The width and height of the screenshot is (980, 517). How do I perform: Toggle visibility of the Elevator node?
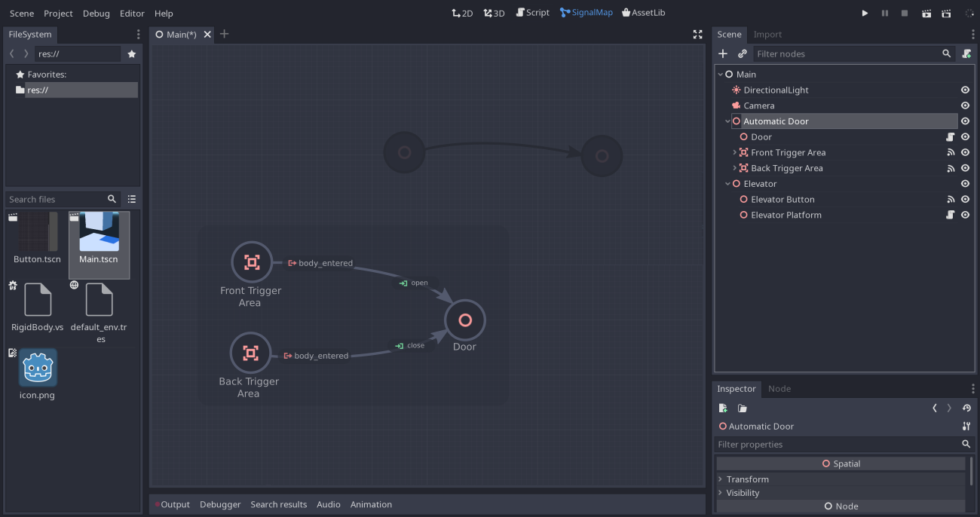[x=965, y=183]
